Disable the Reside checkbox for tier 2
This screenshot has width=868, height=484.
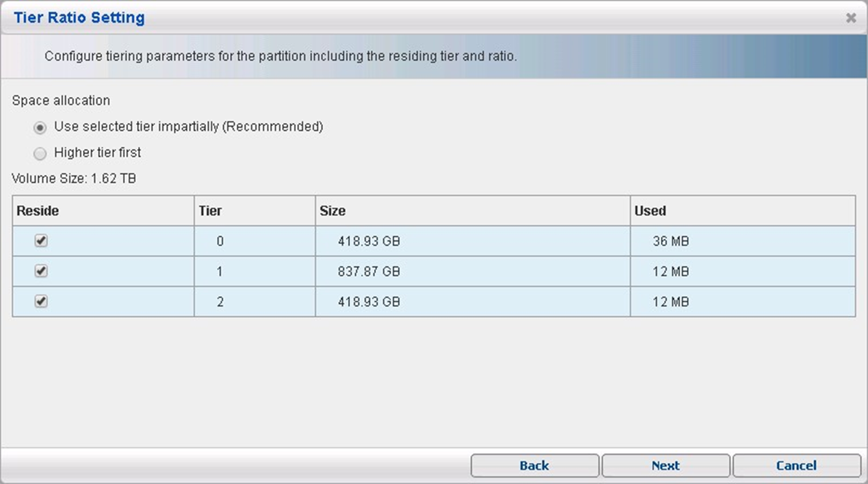[41, 301]
